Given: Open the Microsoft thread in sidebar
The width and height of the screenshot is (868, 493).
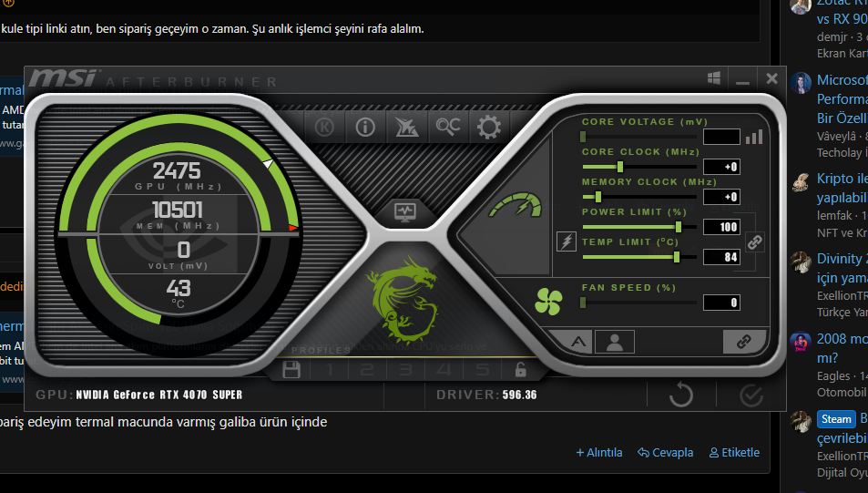Looking at the screenshot, I should coord(842,98).
